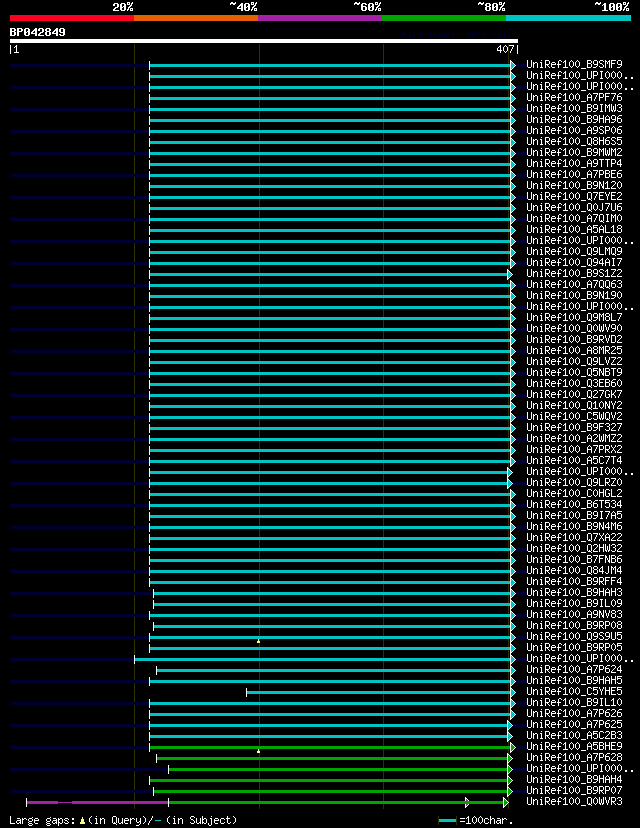Screen dimensions: 640x828
Task: Select the UniRef100_Q27GK7 label
Action: [x=574, y=394]
